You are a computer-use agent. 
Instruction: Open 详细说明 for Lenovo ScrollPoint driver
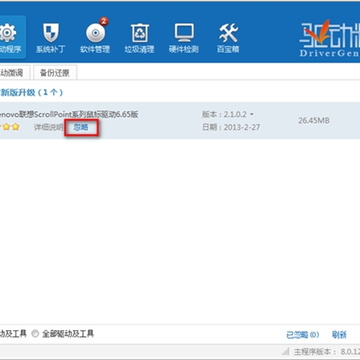point(49,127)
